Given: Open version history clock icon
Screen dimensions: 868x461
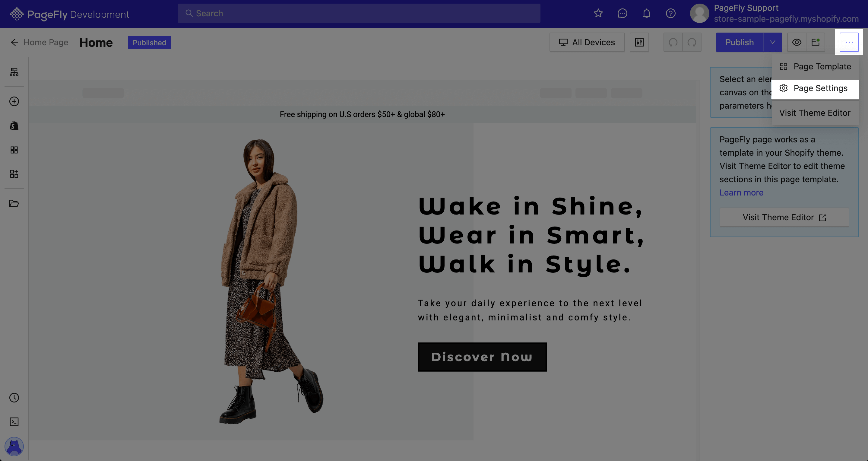Looking at the screenshot, I should [14, 398].
